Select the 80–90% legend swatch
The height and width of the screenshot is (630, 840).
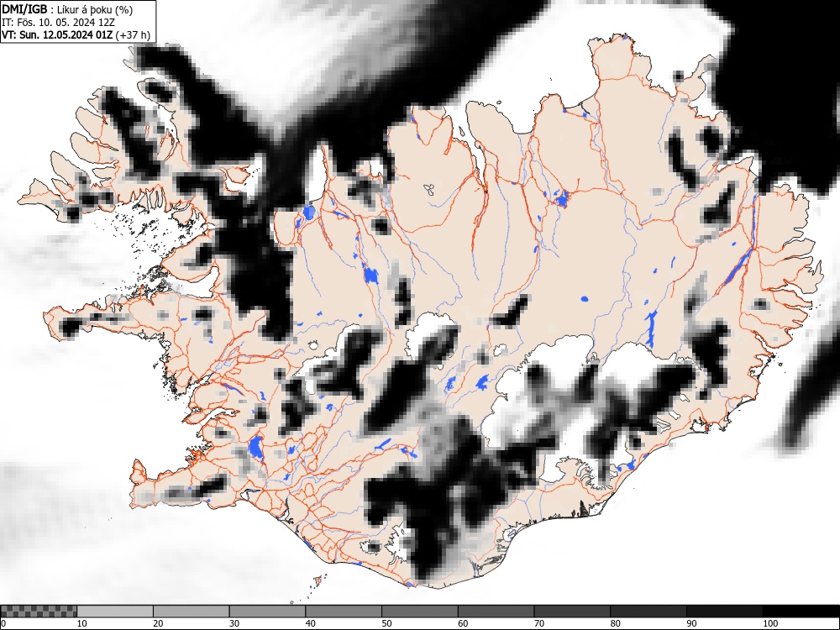click(x=648, y=612)
